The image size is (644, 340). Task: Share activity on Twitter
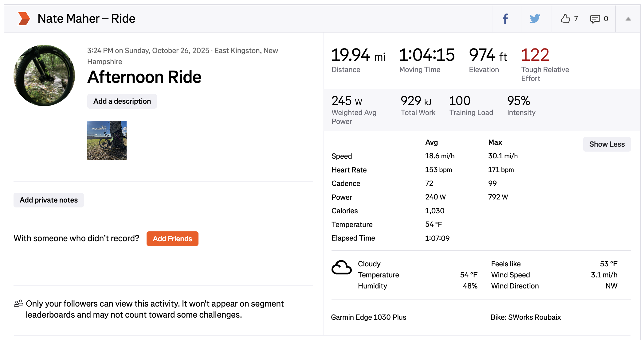click(x=535, y=19)
